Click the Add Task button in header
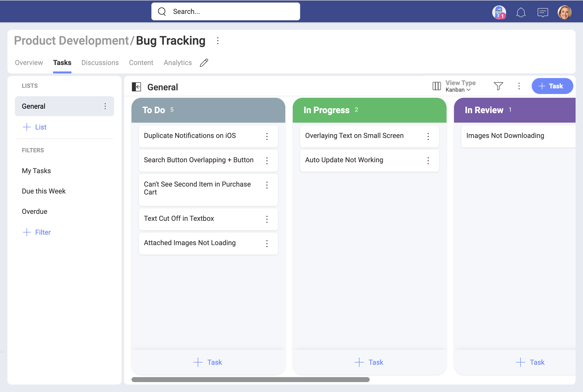This screenshot has width=583, height=392. 552,86
